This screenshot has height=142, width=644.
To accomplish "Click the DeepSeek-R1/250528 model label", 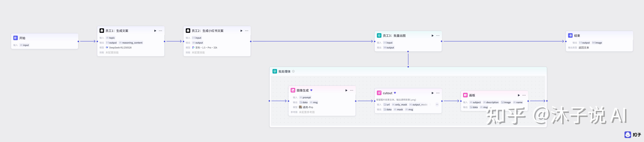I will 120,47.
